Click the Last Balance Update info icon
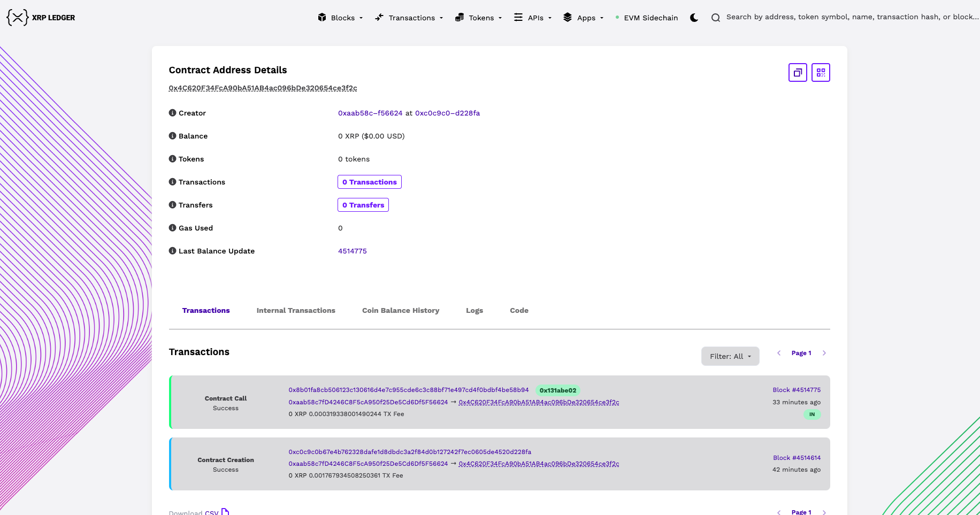Screen dimensions: 980x515 pos(172,251)
